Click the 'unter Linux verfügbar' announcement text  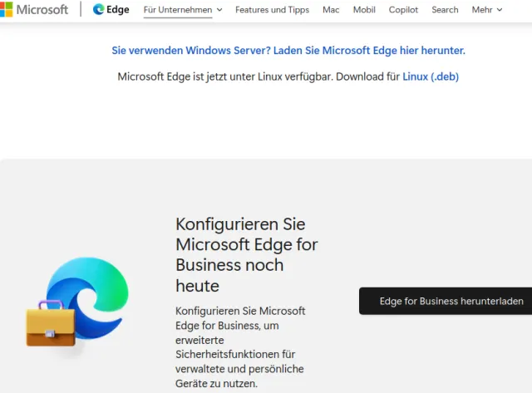[258, 76]
